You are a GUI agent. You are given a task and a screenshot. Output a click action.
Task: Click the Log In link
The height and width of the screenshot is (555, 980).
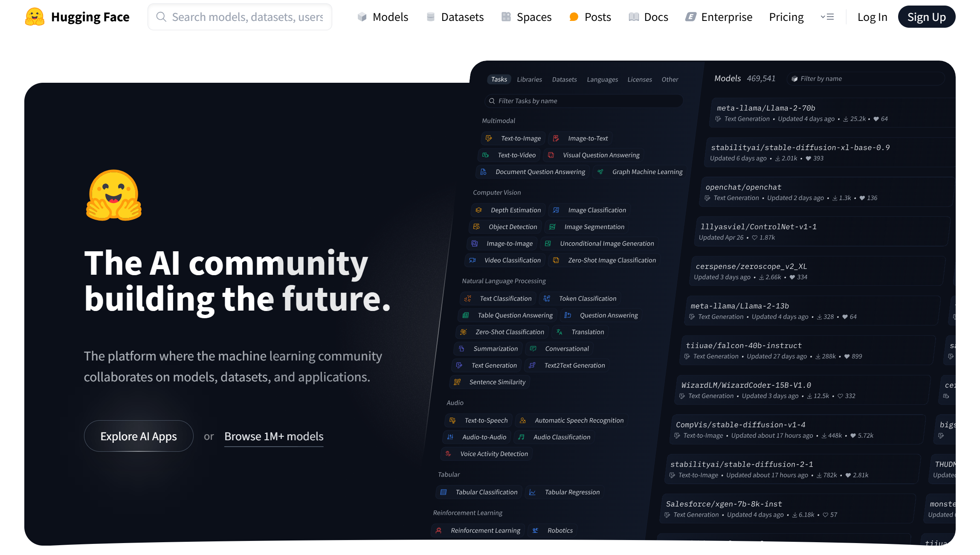[x=872, y=17]
